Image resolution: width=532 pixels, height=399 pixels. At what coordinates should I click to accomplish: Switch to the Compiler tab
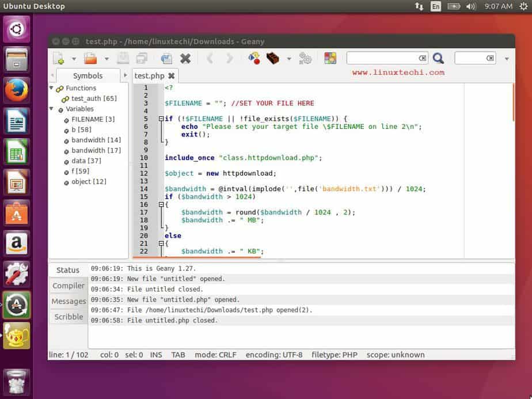click(x=69, y=286)
